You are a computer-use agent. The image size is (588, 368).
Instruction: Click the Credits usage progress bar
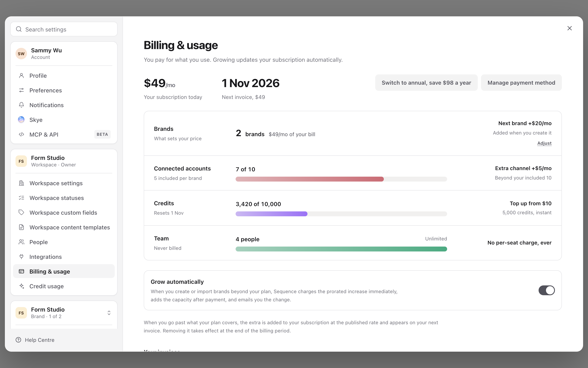(x=341, y=214)
